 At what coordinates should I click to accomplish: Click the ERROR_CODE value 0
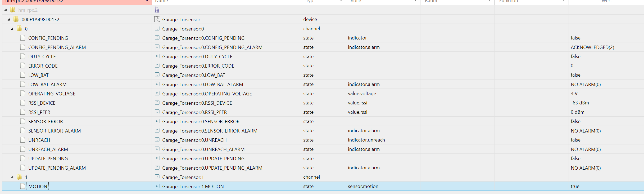tap(572, 66)
